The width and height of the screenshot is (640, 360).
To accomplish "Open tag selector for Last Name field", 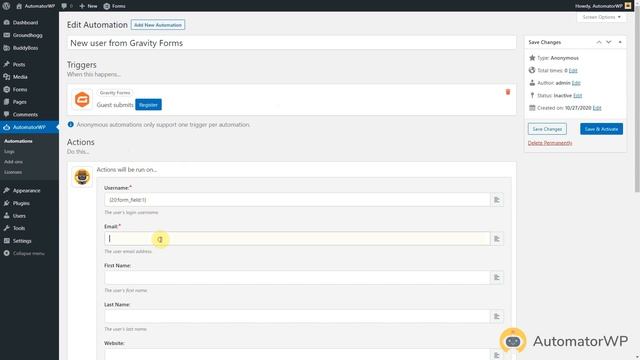I will (x=497, y=316).
